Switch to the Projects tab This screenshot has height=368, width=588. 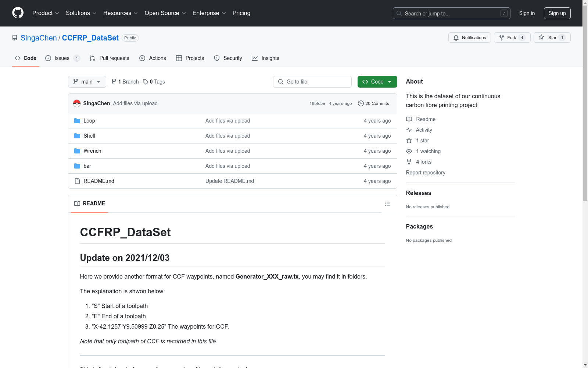point(190,58)
